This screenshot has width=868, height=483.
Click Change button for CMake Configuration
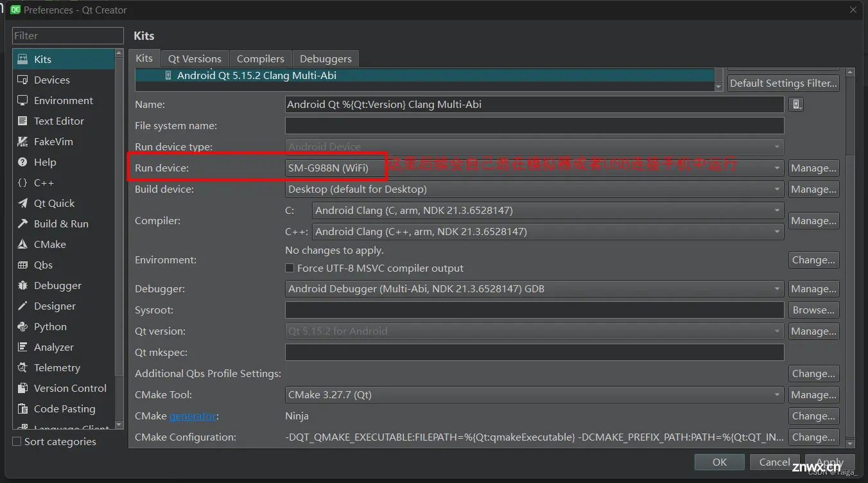coord(813,437)
